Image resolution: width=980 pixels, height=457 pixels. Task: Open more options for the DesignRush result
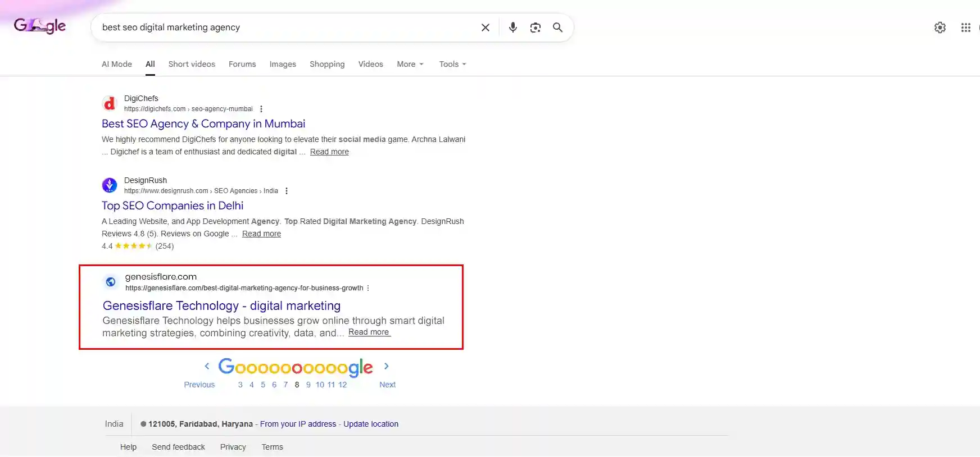(287, 191)
